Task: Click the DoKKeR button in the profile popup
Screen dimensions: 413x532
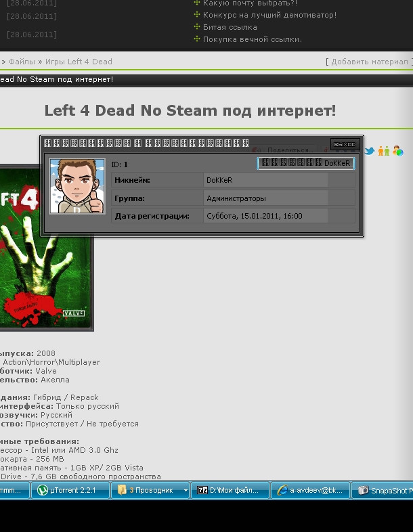Action: click(306, 163)
